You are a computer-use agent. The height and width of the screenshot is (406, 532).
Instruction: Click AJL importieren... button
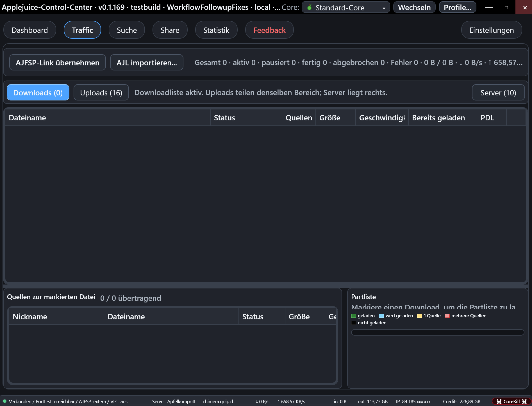(147, 63)
